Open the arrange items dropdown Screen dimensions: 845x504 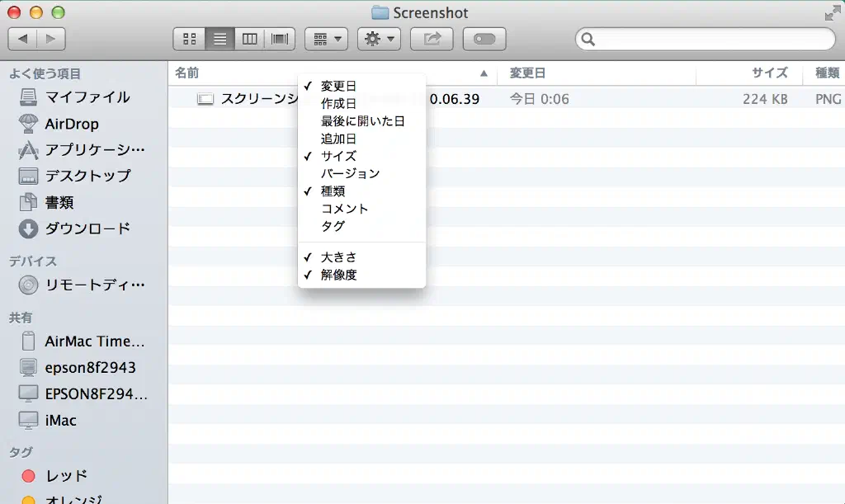326,39
